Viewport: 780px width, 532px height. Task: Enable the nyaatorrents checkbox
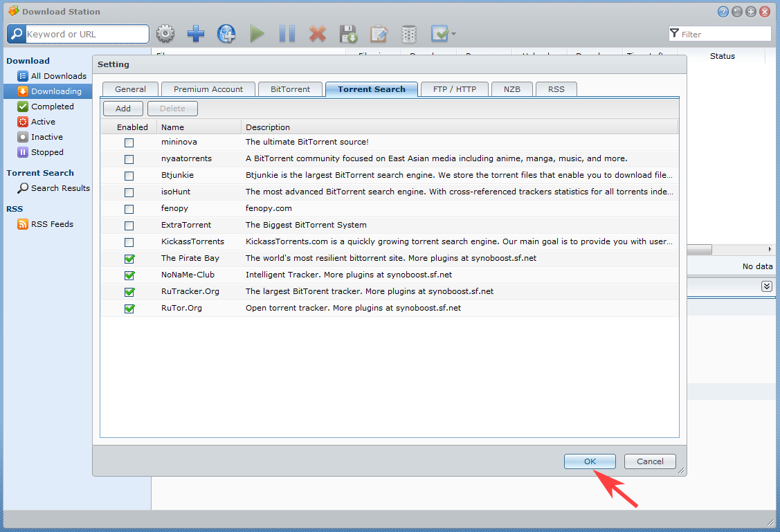pos(129,159)
